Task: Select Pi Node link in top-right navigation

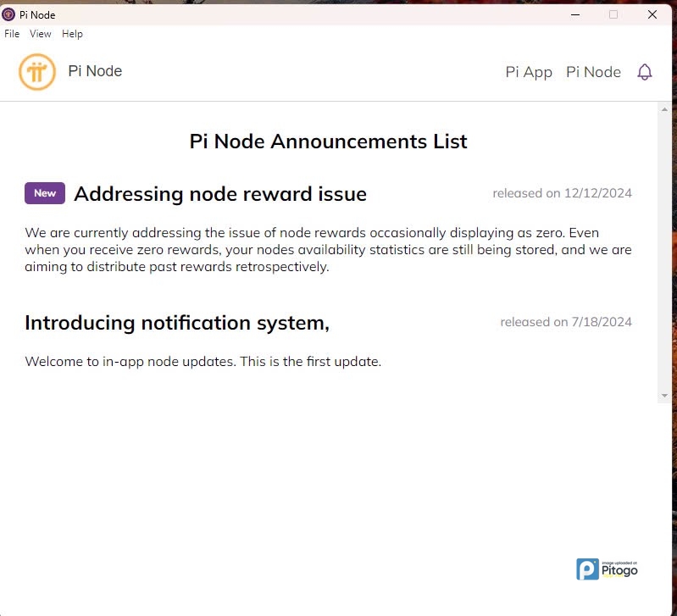Action: (593, 72)
